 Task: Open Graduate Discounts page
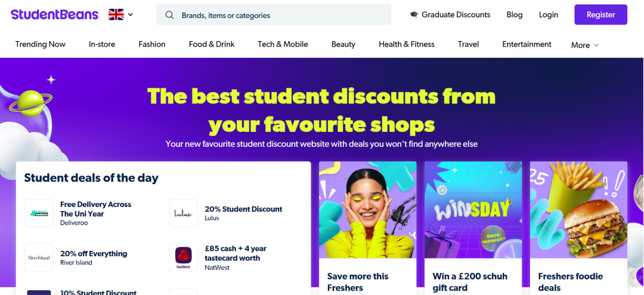(x=450, y=15)
